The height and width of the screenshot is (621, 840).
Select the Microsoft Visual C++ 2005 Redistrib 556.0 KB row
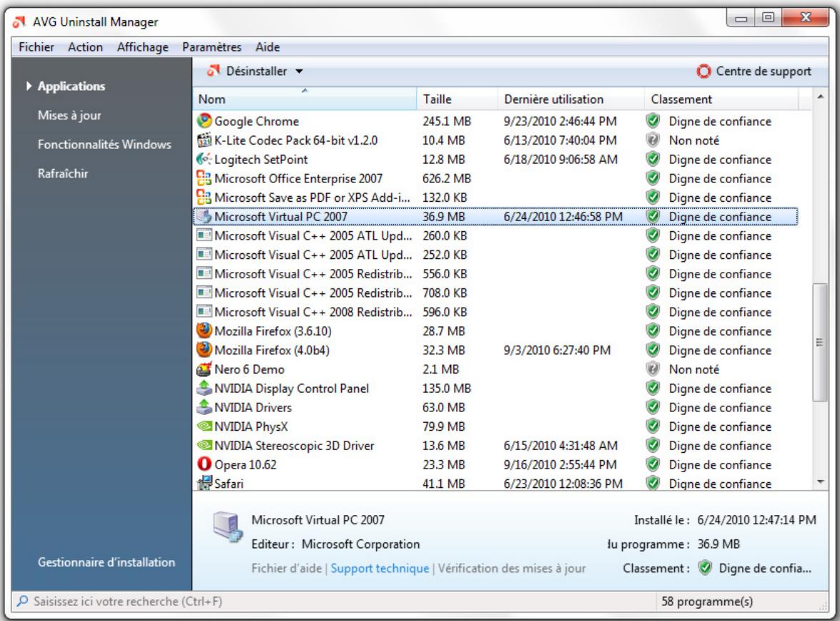point(495,274)
